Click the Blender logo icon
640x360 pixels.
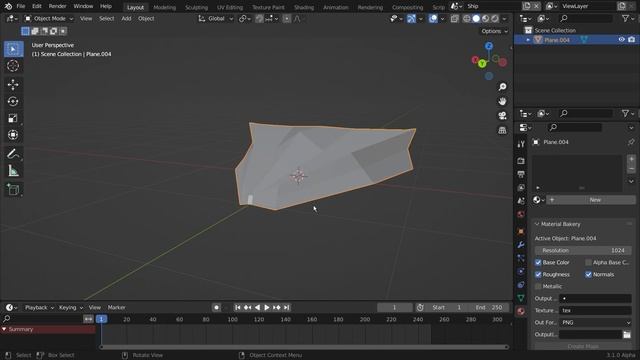tap(8, 6)
